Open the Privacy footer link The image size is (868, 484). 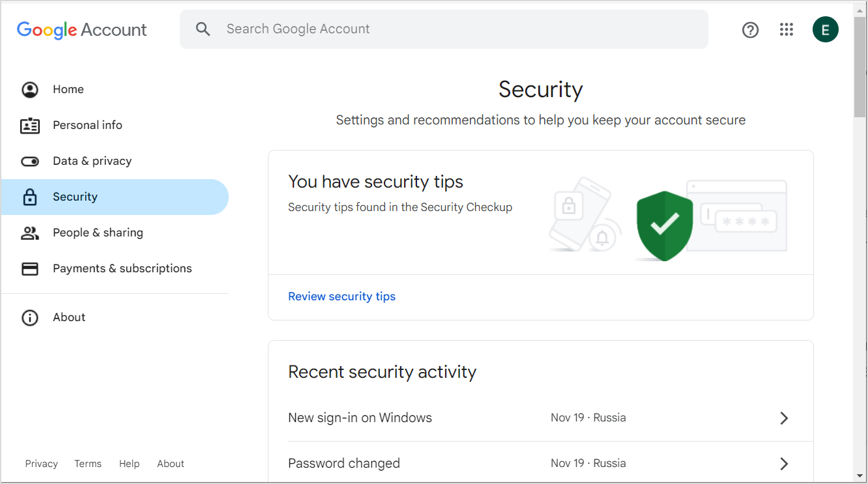pyautogui.click(x=41, y=464)
